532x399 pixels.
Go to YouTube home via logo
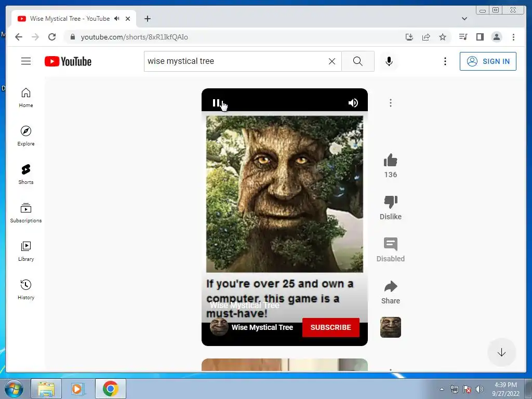click(x=68, y=61)
